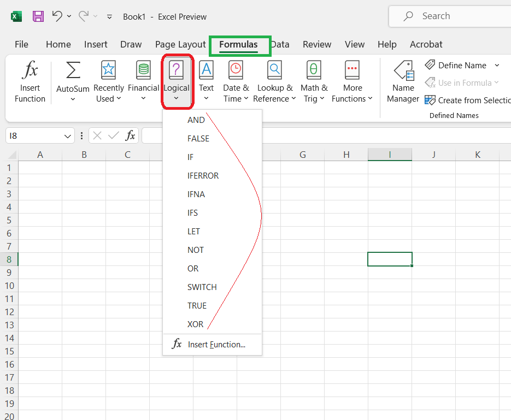Select row 8 header
Viewport: 511px width, 420px height.
9,259
